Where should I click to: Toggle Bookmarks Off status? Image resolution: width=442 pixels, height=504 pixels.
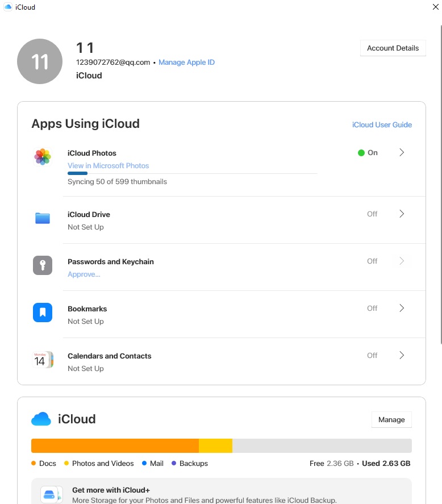tap(372, 309)
